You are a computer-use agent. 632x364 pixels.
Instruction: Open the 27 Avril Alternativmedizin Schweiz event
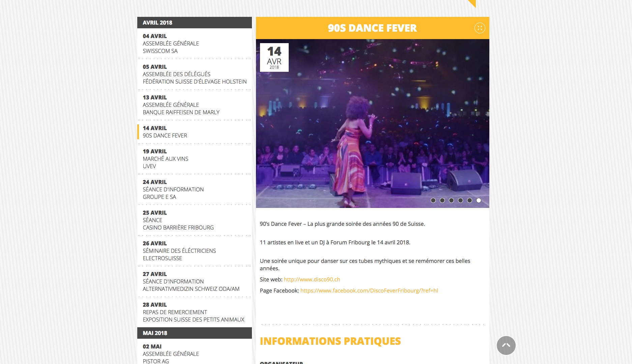(x=195, y=281)
